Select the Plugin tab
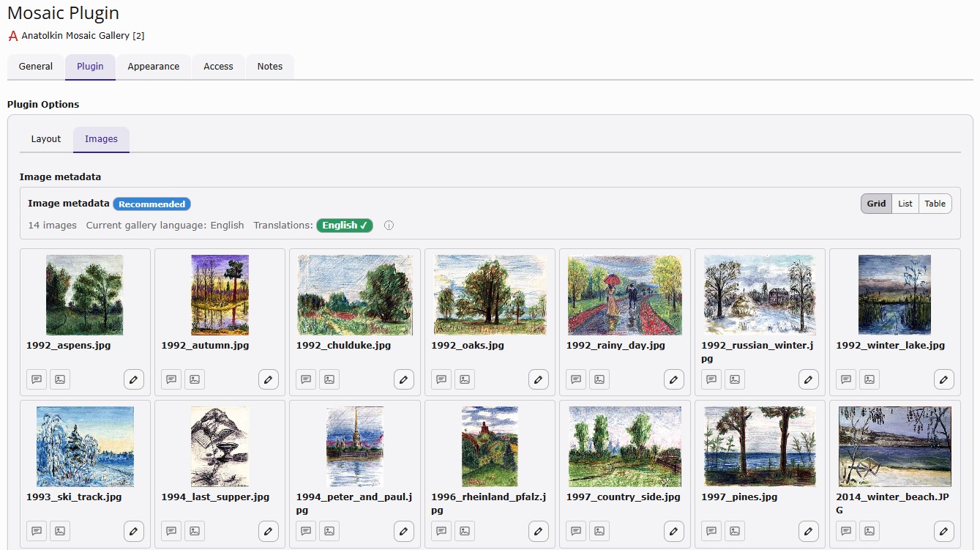This screenshot has width=980, height=550. coord(90,67)
